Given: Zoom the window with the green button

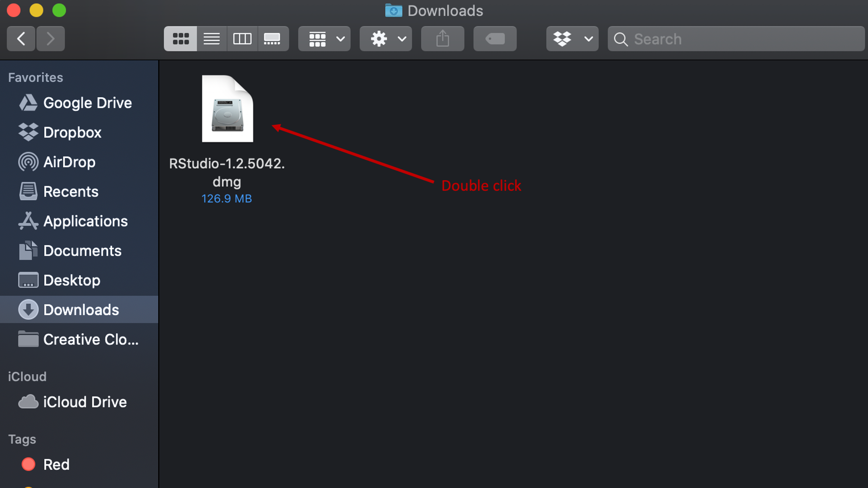Looking at the screenshot, I should pos(59,10).
